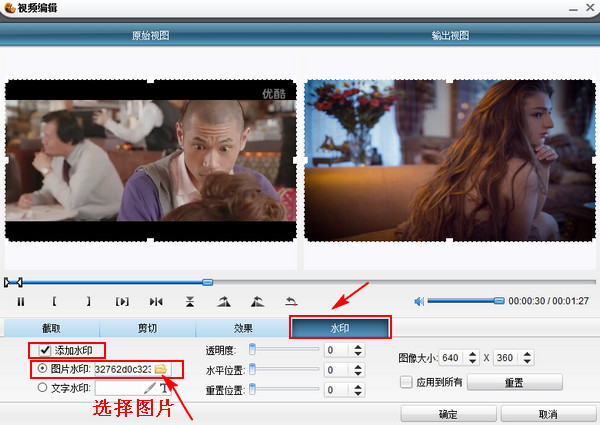Mute the audio with the speaker icon
Image resolution: width=600 pixels, height=425 pixels.
coord(419,301)
